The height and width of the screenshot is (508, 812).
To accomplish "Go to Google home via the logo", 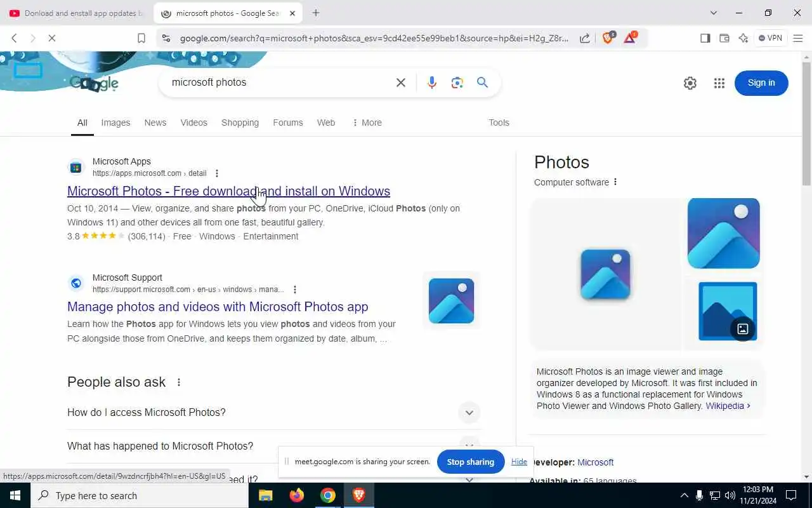I will pos(94,83).
